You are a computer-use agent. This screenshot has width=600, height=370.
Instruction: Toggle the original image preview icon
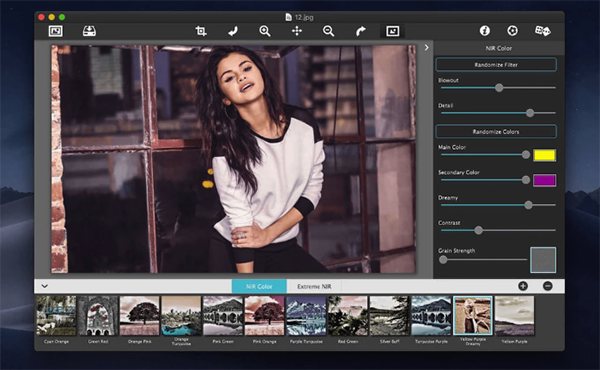(393, 31)
